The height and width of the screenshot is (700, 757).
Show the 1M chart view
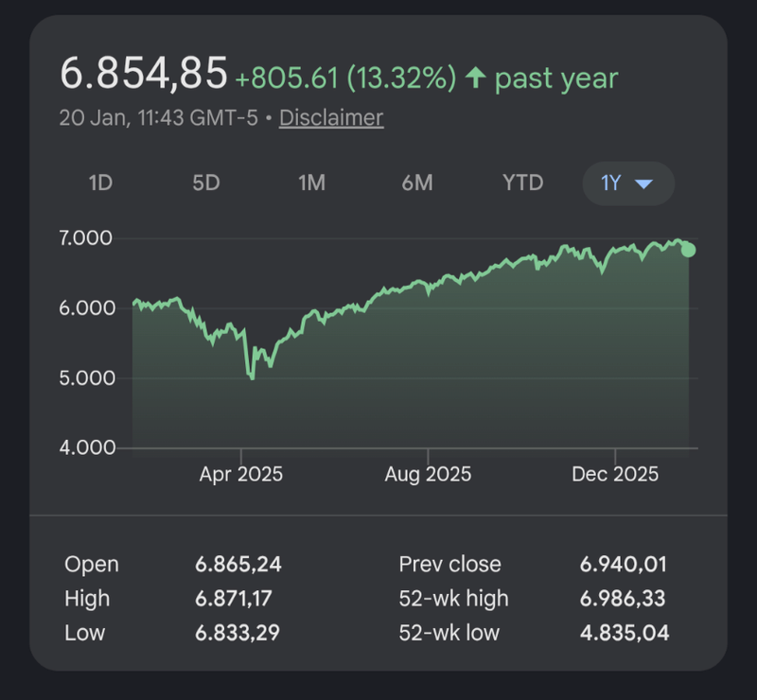click(x=312, y=184)
